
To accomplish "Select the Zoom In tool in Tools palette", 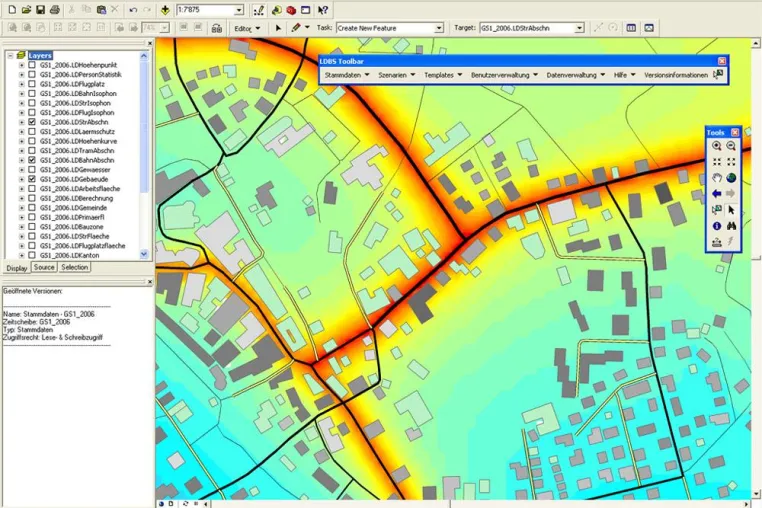I will (716, 146).
